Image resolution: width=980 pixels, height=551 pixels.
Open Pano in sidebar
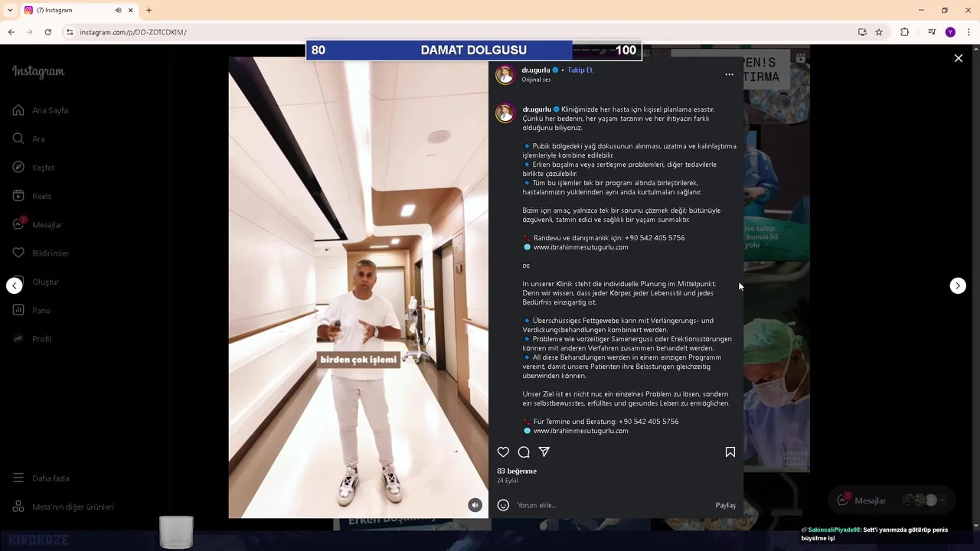31,310
